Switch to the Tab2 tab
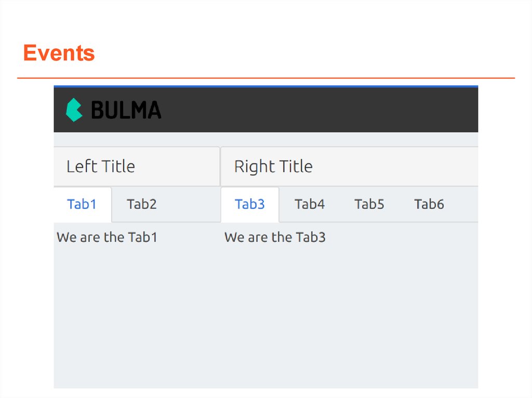 click(141, 204)
